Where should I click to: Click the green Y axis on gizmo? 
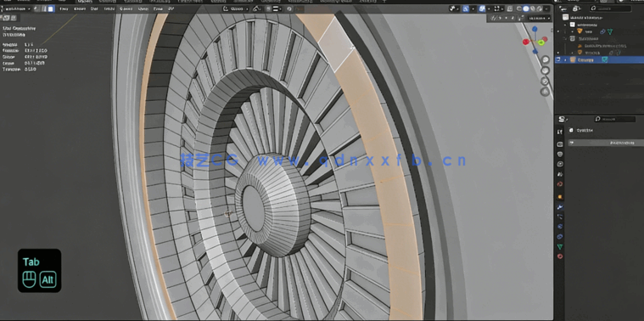coord(542,42)
